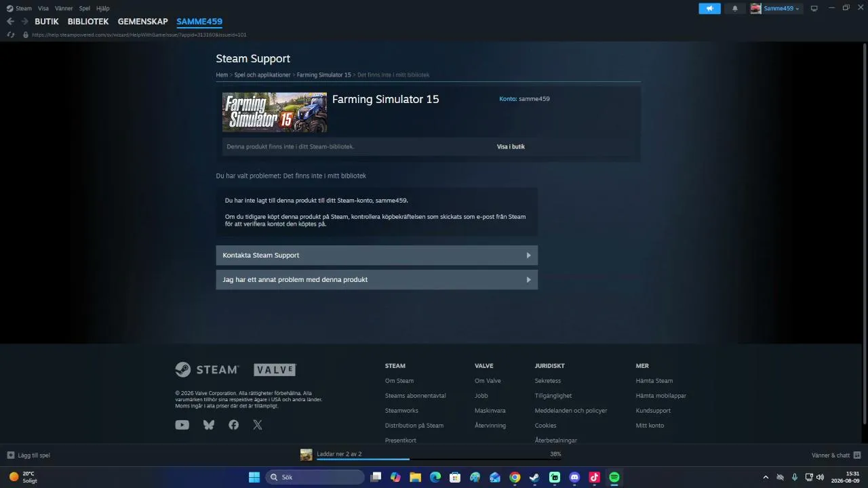The image size is (868, 488).
Task: Open the 'Mitt konto' footer link
Action: [650, 426]
